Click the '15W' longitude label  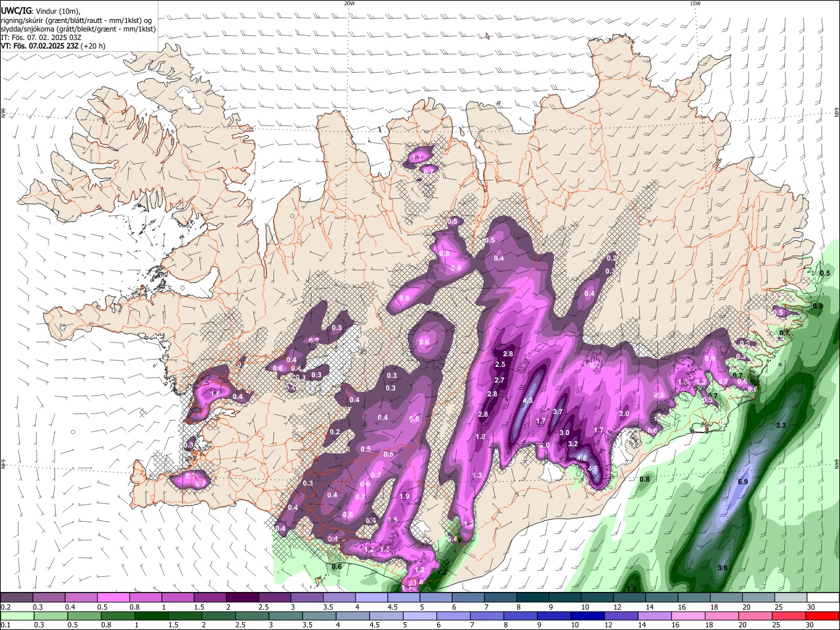tap(695, 3)
